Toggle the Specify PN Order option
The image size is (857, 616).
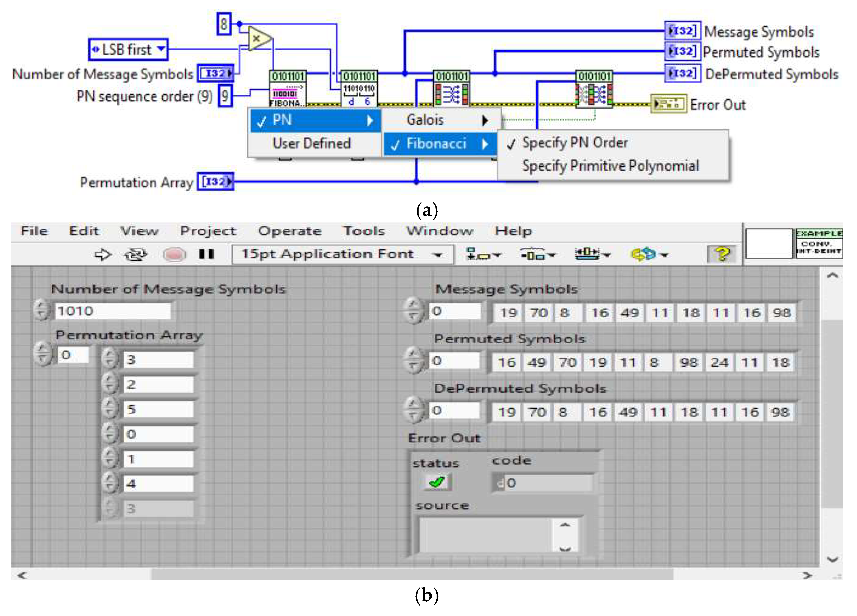click(x=574, y=143)
